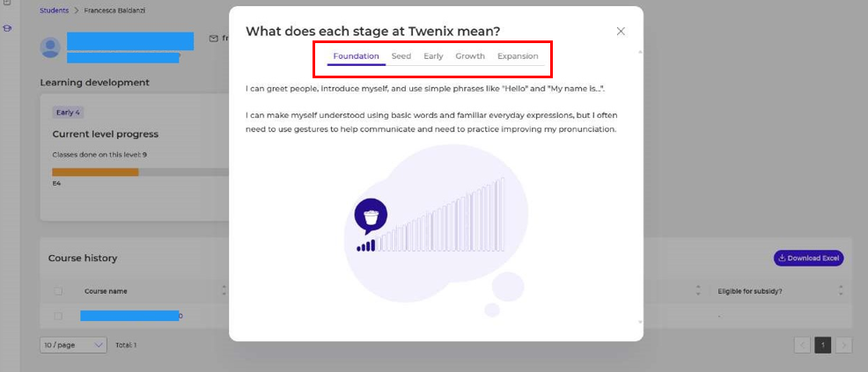Click the Students breadcrumb link

(55, 11)
